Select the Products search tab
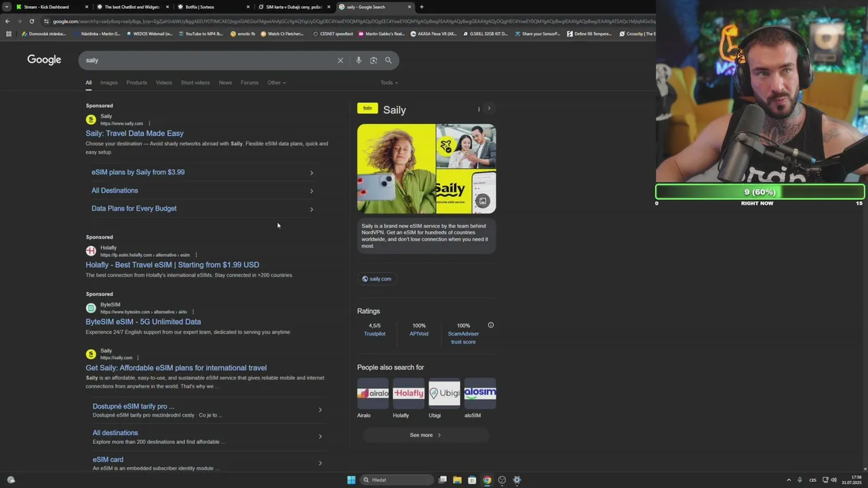Image resolution: width=868 pixels, height=488 pixels. (x=136, y=83)
